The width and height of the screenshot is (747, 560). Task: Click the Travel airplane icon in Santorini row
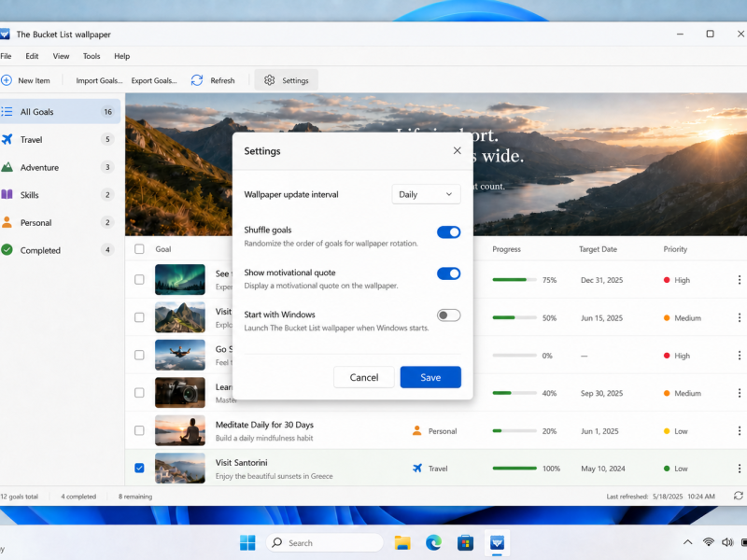417,469
